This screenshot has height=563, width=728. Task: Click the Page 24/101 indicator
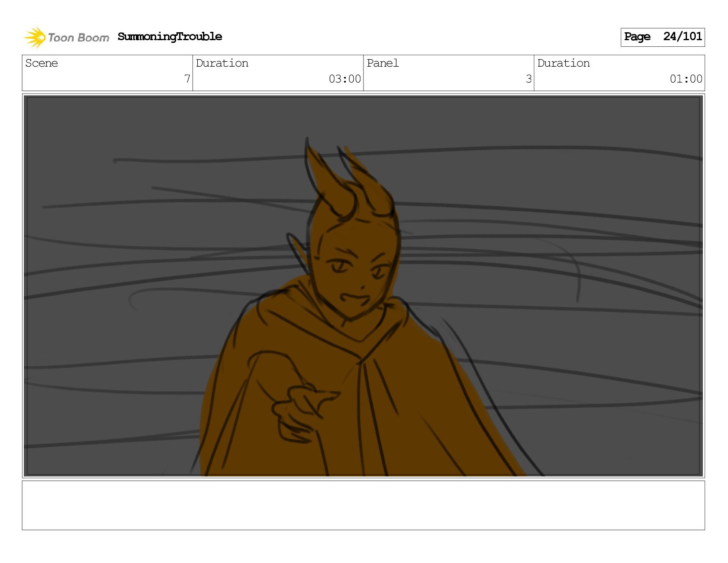pos(662,37)
